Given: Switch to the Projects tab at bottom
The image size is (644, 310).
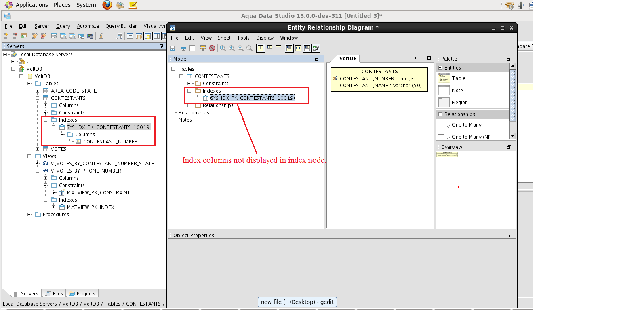Looking at the screenshot, I should (82, 294).
